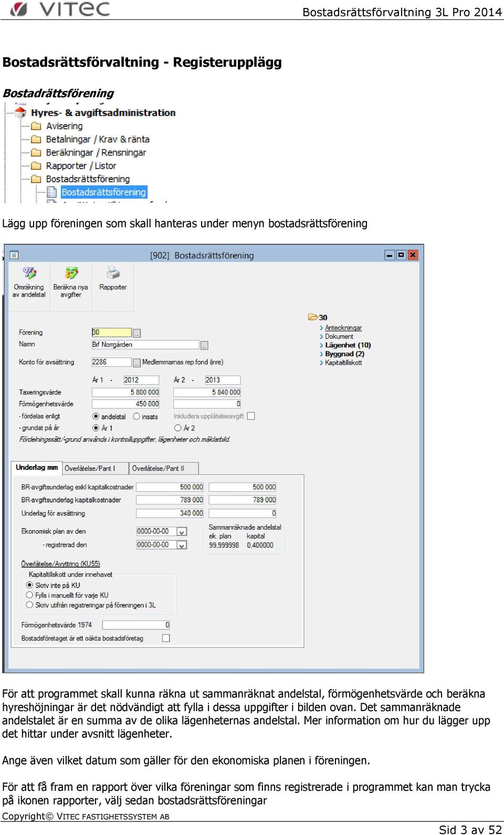
Task: Click the År 2 field showing 2013
Action: click(223, 380)
